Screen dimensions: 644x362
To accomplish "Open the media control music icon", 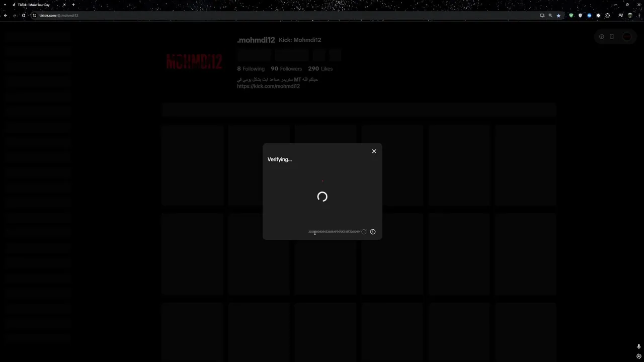I will [621, 16].
